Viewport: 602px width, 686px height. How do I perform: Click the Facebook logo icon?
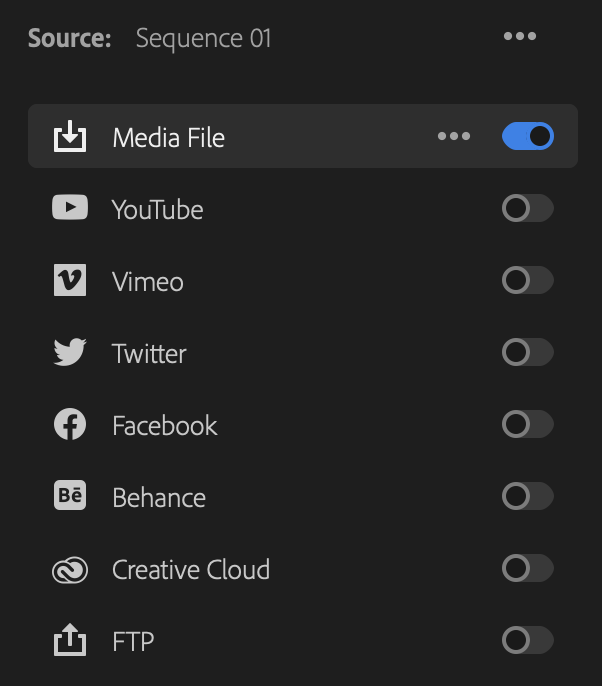tap(70, 424)
